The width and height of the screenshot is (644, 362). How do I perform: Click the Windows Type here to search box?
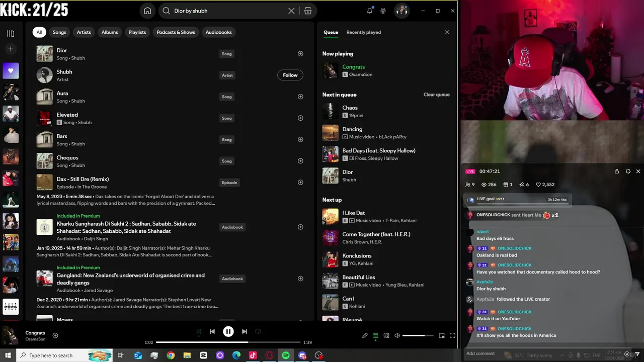point(65,355)
